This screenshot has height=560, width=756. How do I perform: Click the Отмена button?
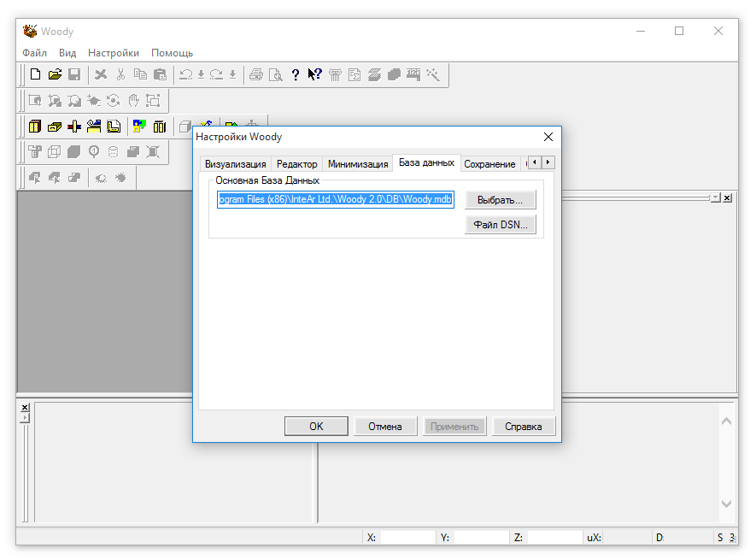click(385, 427)
